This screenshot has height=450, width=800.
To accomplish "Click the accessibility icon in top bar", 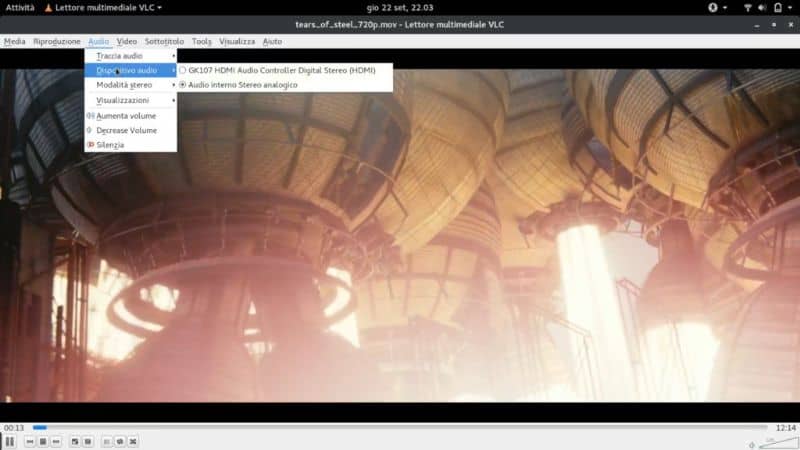I will point(713,7).
